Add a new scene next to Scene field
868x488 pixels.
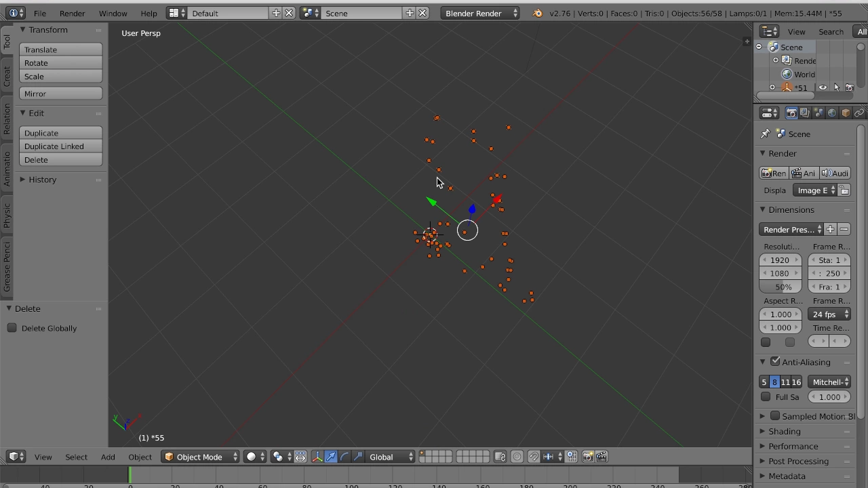coord(410,13)
